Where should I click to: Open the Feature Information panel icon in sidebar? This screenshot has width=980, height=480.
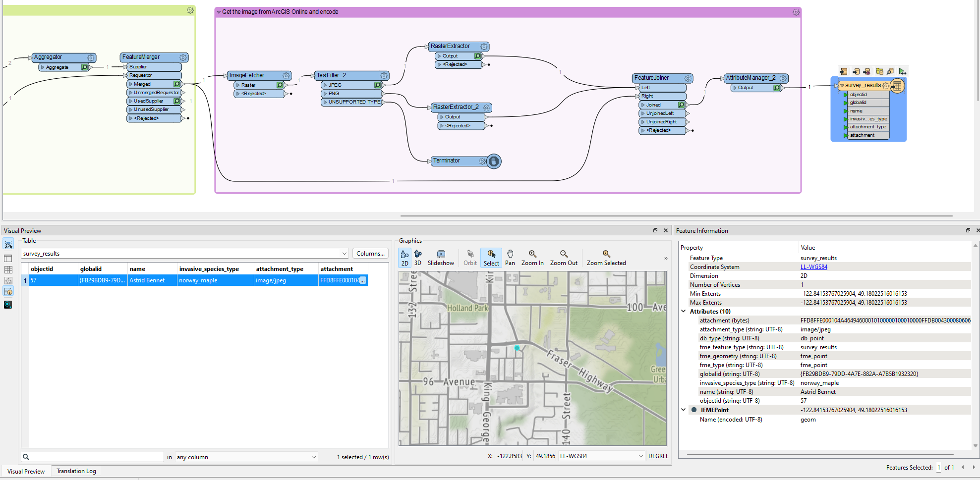tap(8, 291)
